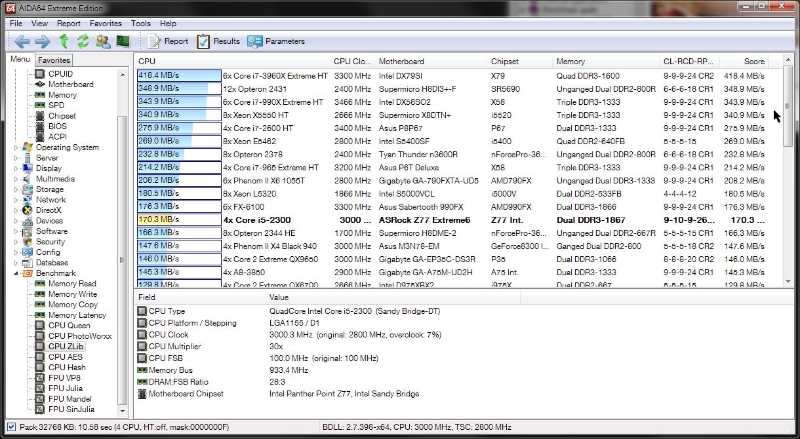Click the 346.9 MB/s result bar
This screenshot has width=800, height=439.
[179, 89]
